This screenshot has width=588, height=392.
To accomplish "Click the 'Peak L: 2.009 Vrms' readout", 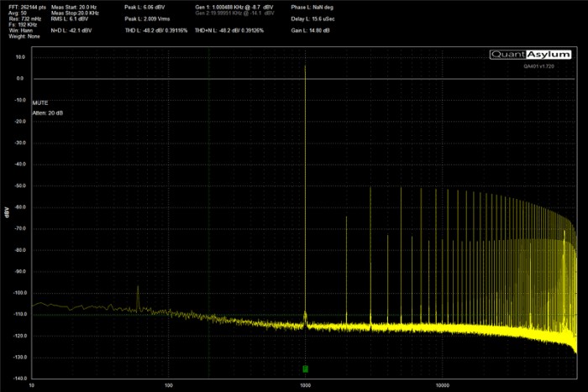I will [147, 18].
